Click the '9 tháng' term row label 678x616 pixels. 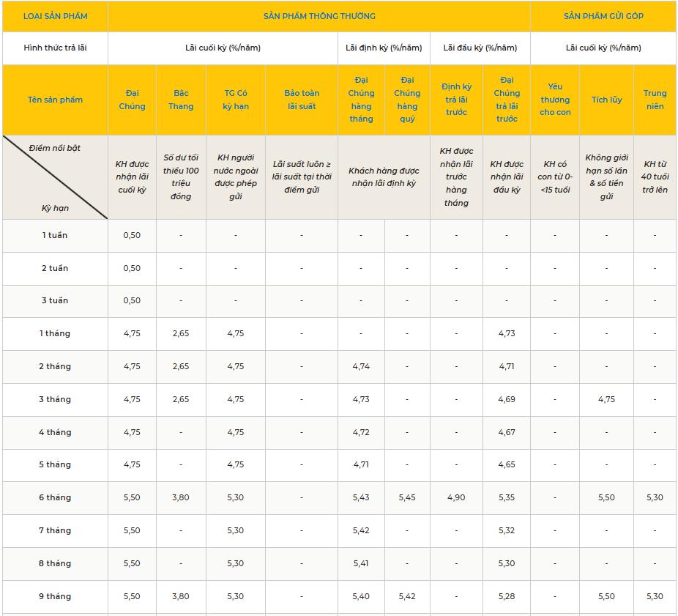click(55, 596)
